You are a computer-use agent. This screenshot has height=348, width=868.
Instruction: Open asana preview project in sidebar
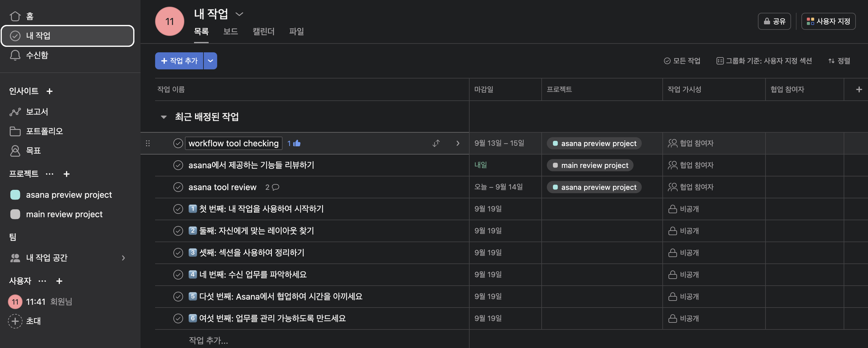click(69, 195)
